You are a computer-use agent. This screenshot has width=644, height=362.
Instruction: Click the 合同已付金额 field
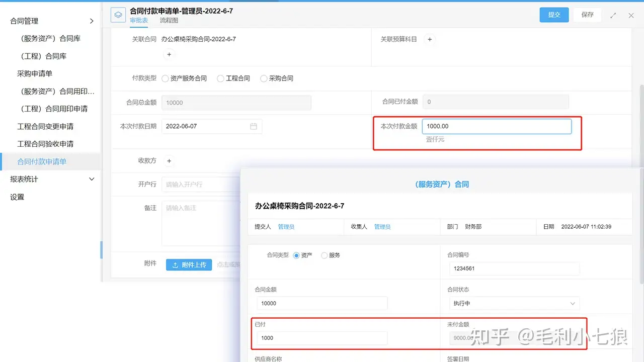(496, 102)
